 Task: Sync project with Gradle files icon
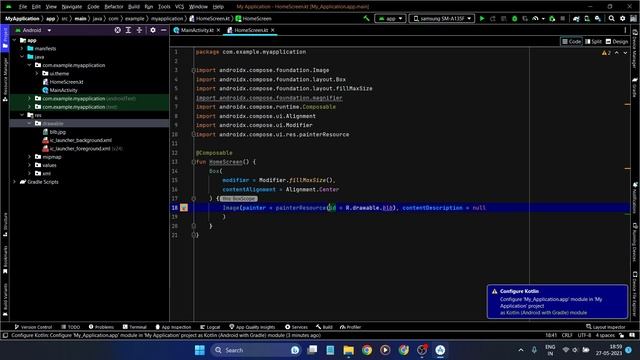[576, 18]
